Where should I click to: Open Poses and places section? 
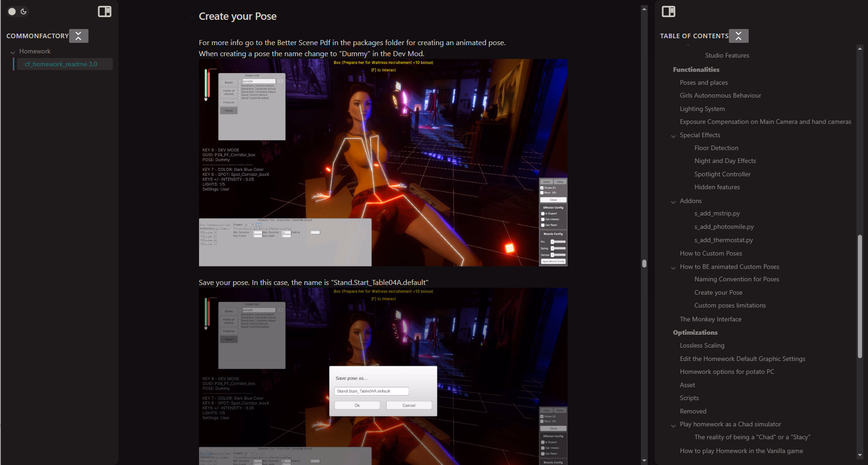point(704,82)
